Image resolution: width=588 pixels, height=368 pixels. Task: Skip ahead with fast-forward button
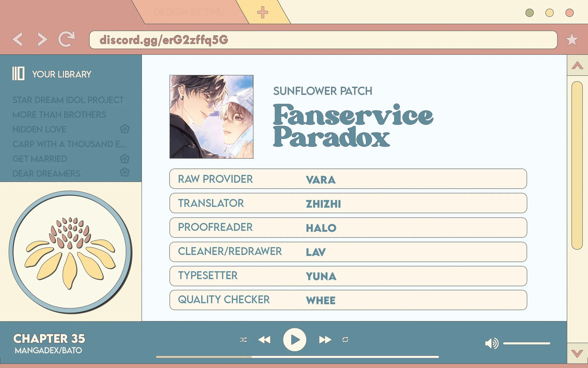(x=325, y=340)
